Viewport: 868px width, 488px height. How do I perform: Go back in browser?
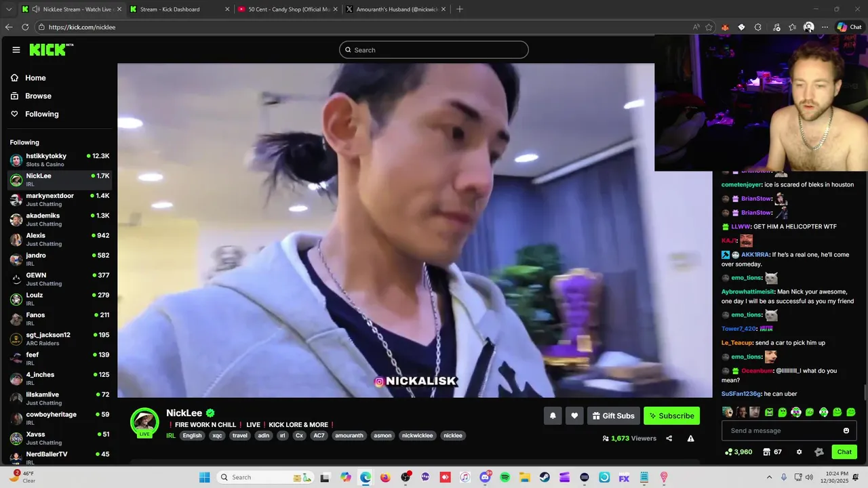[9, 27]
